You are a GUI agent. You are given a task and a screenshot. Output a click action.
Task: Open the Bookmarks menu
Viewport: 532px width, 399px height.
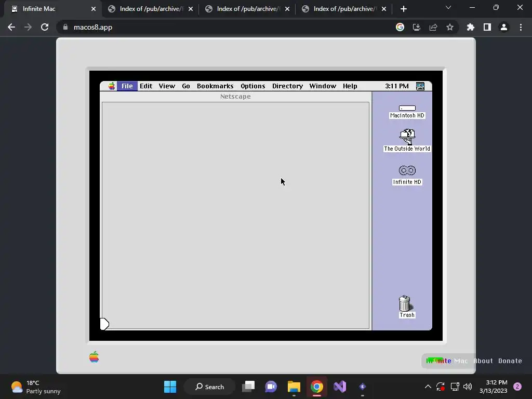pos(215,86)
